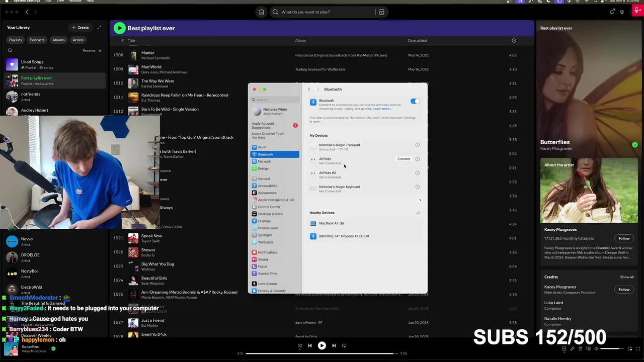Mute with volume speaker icon
This screenshot has height=362, width=644.
[x=597, y=348]
